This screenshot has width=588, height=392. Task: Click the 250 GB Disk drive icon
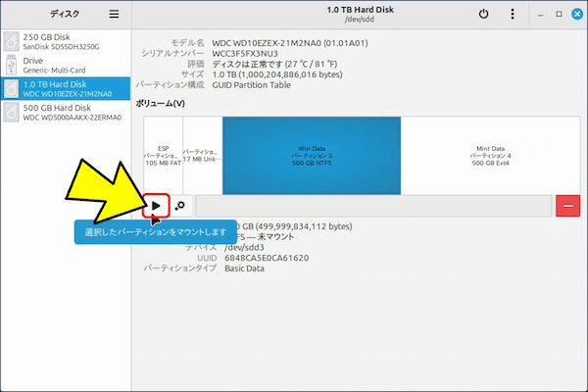tap(10, 40)
